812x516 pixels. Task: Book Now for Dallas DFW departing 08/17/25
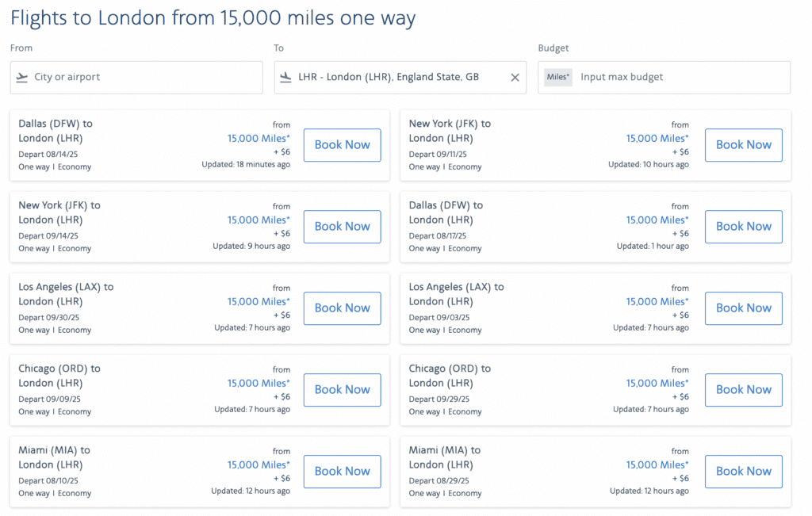[x=743, y=227]
